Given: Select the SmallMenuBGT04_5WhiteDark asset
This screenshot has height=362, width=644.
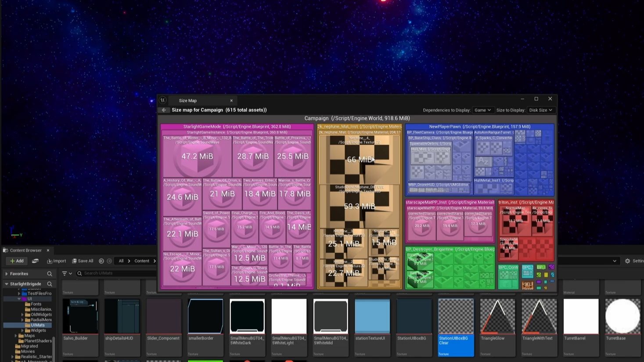Looking at the screenshot, I should [x=247, y=327].
